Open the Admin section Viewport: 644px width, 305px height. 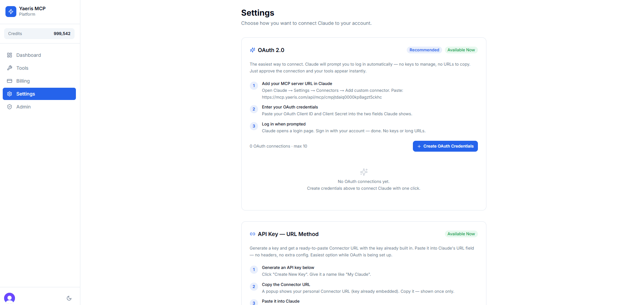click(39, 107)
